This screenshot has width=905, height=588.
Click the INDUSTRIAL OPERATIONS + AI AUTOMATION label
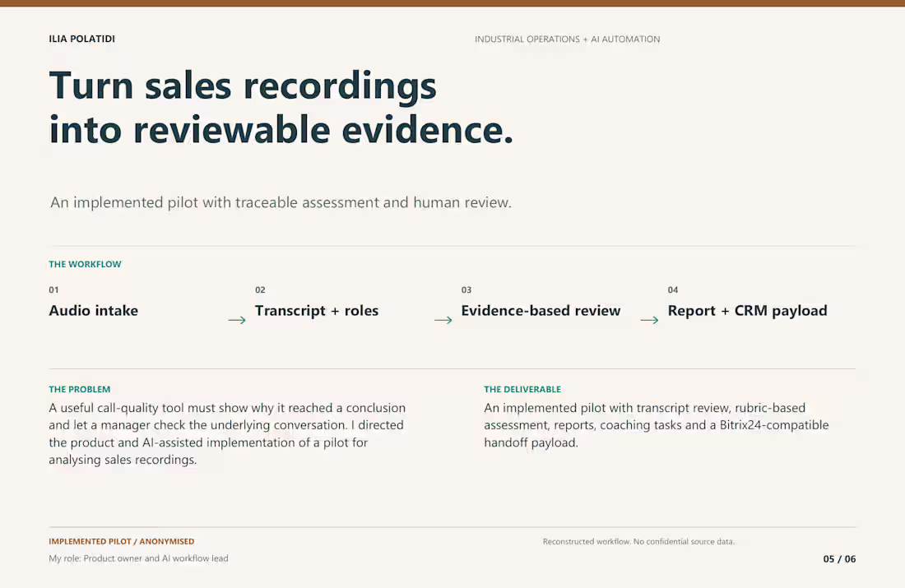568,39
